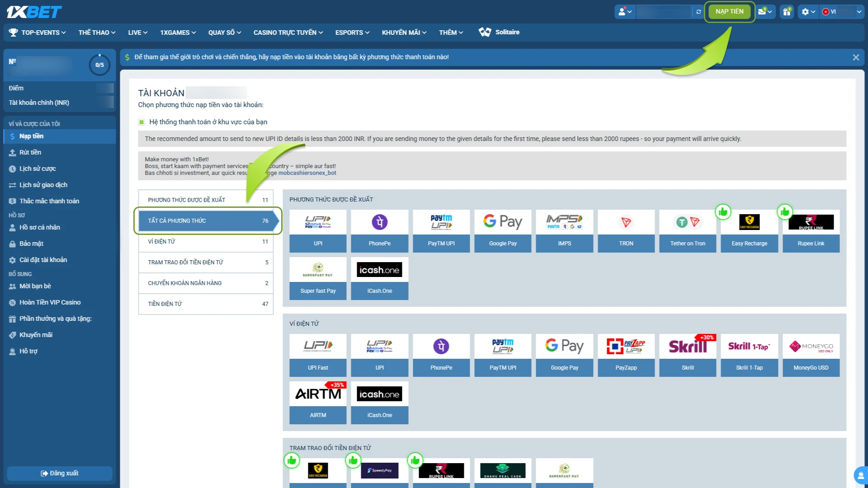The width and height of the screenshot is (868, 488).
Task: Open Lịch sử giao dịch in the sidebar
Action: tap(59, 185)
